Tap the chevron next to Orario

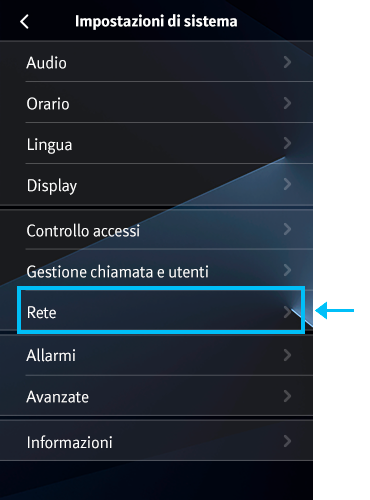pos(287,103)
